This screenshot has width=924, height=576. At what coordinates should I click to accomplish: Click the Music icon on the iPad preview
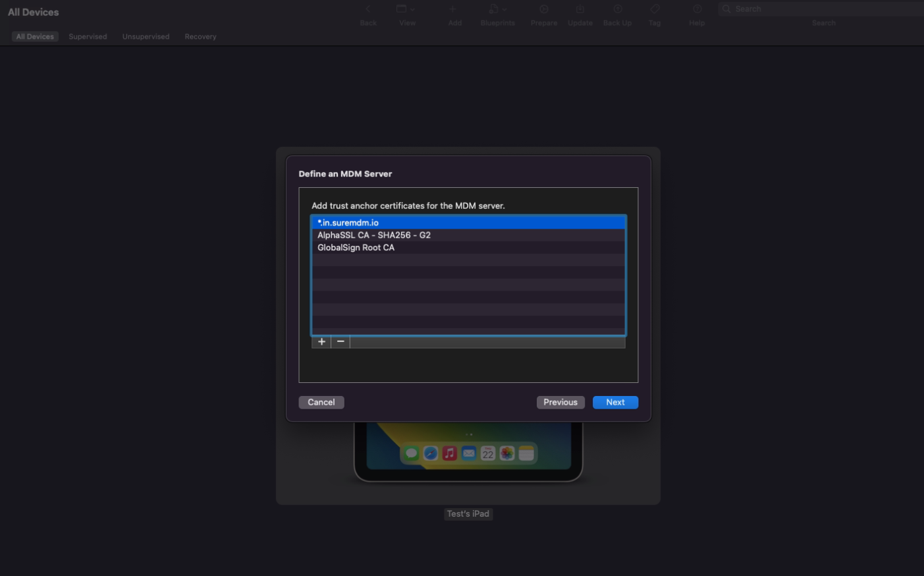pyautogui.click(x=450, y=453)
